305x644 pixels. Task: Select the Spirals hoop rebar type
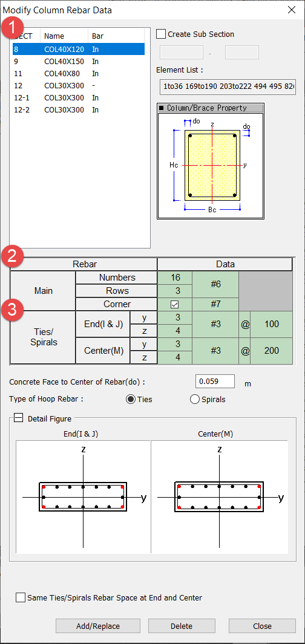(x=195, y=399)
